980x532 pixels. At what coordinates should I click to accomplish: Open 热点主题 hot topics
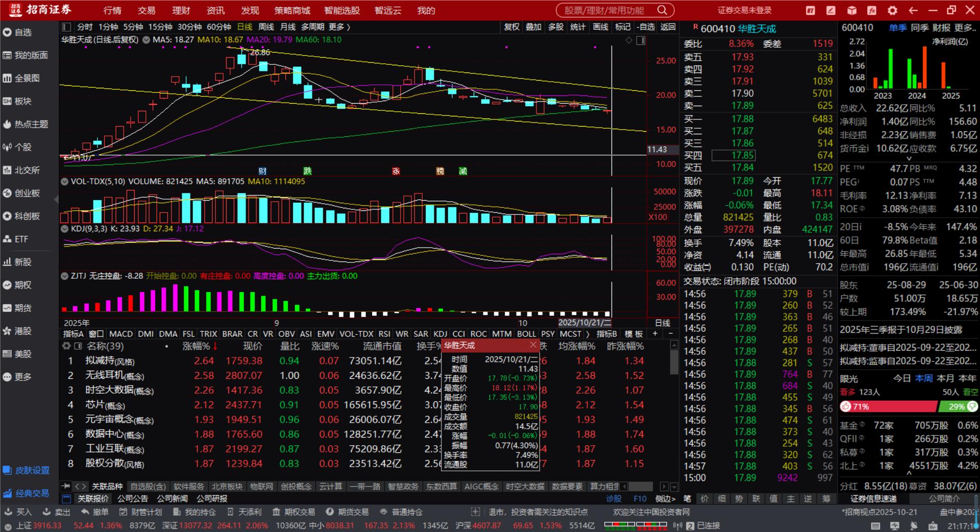[x=26, y=124]
